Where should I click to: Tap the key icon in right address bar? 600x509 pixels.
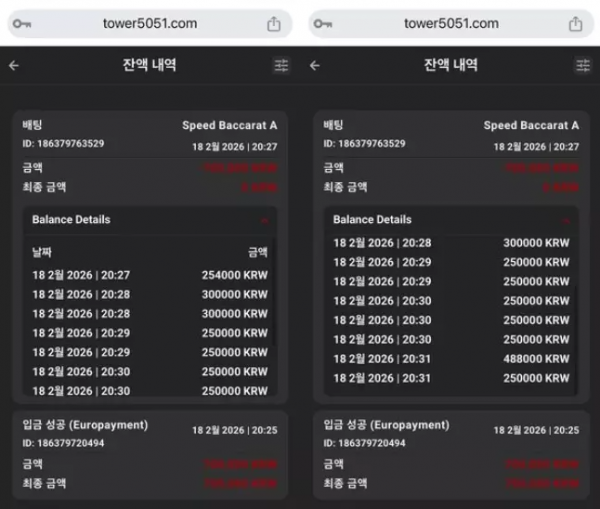tap(323, 24)
